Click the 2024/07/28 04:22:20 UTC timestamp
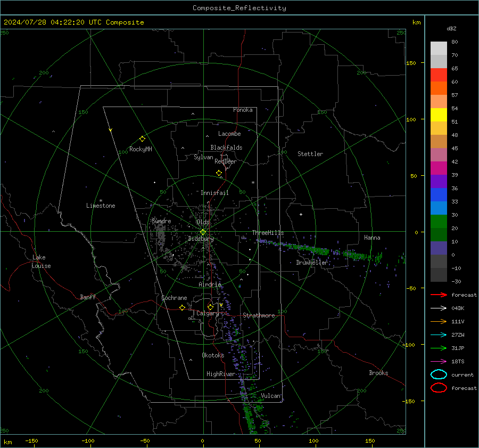Image resolution: width=479 pixels, height=448 pixels. (73, 22)
